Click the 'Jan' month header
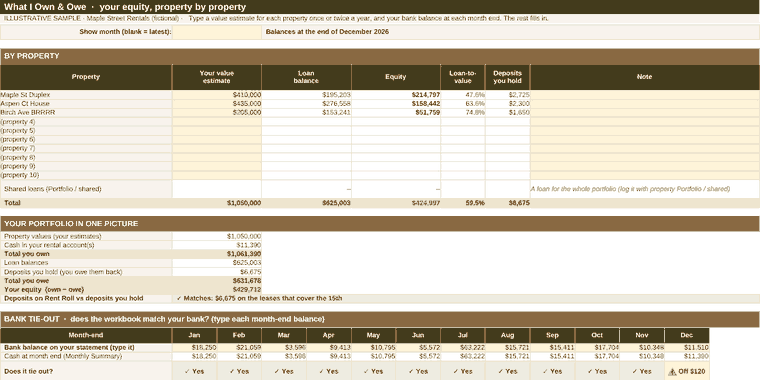This screenshot has height=380, width=760. coord(194,335)
